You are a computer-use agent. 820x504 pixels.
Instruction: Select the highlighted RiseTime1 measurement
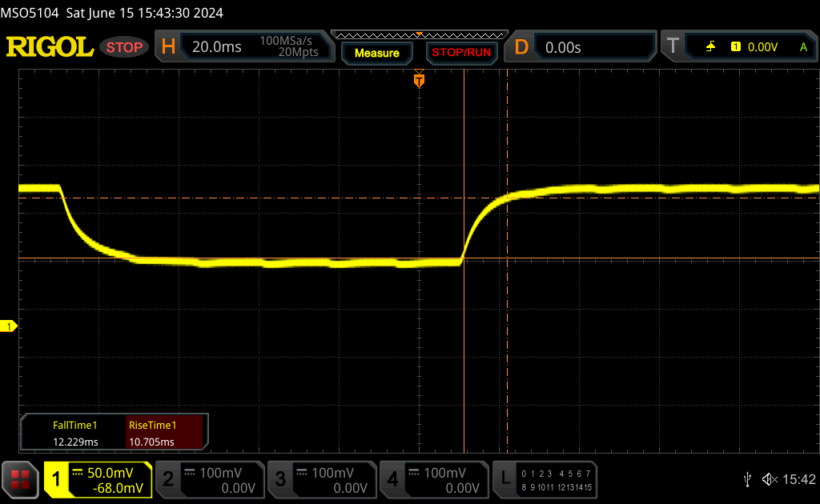167,433
